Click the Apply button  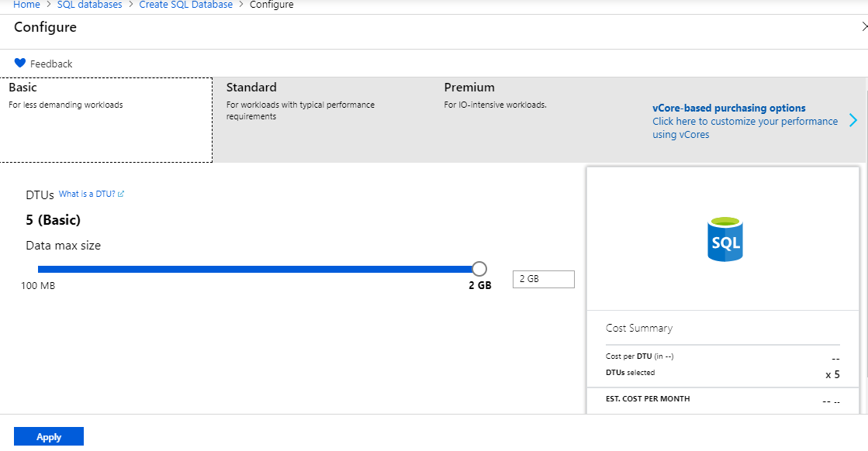click(x=49, y=436)
